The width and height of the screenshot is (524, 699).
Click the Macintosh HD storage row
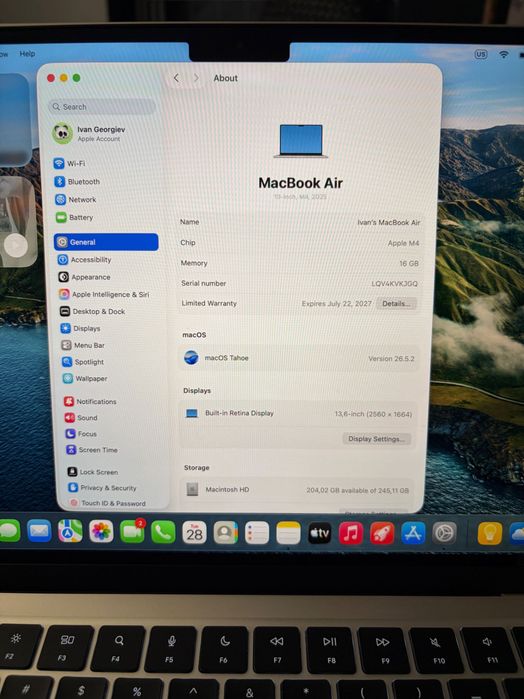click(298, 490)
